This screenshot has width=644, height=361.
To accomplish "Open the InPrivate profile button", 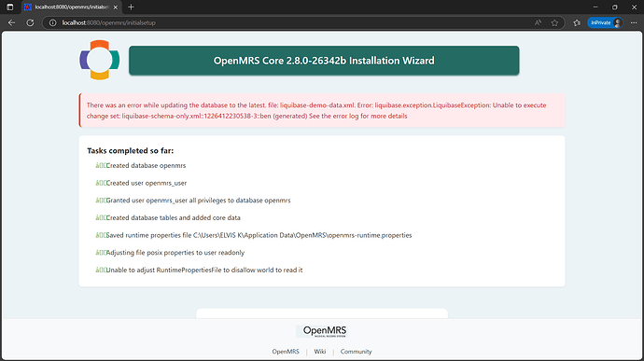I will [605, 22].
